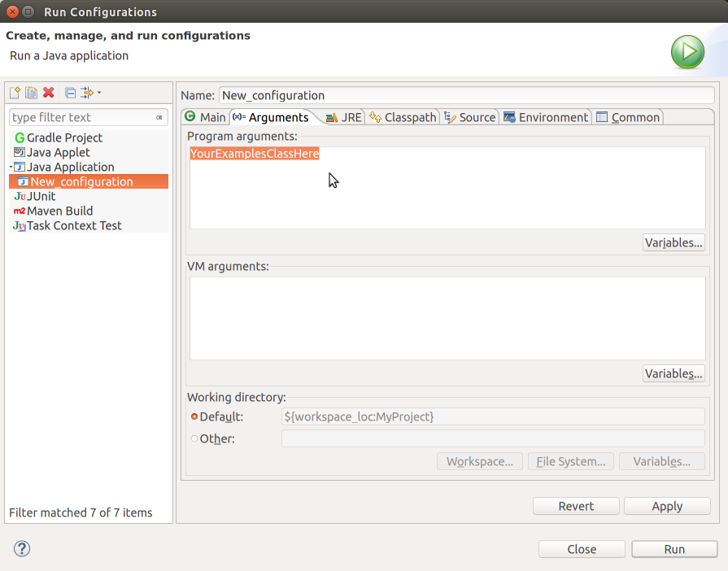Clear the filter text field
The width and height of the screenshot is (728, 571).
click(x=159, y=118)
